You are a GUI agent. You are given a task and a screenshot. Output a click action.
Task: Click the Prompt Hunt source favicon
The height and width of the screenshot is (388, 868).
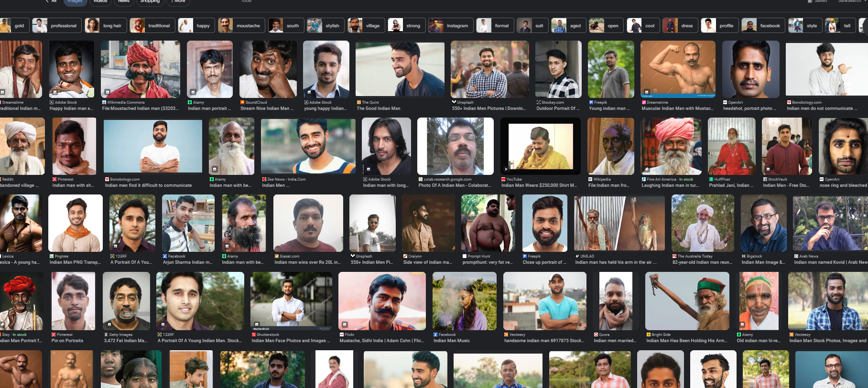[465, 256]
